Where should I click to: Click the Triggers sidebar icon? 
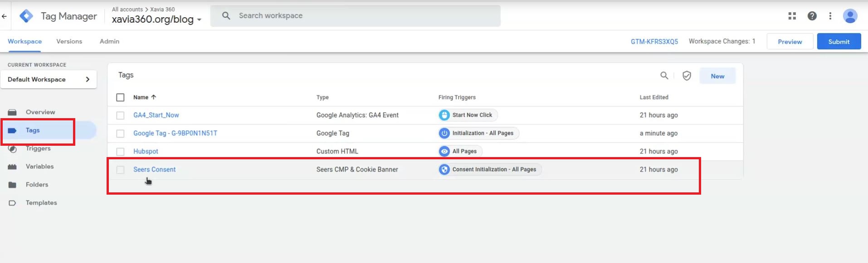(x=12, y=148)
